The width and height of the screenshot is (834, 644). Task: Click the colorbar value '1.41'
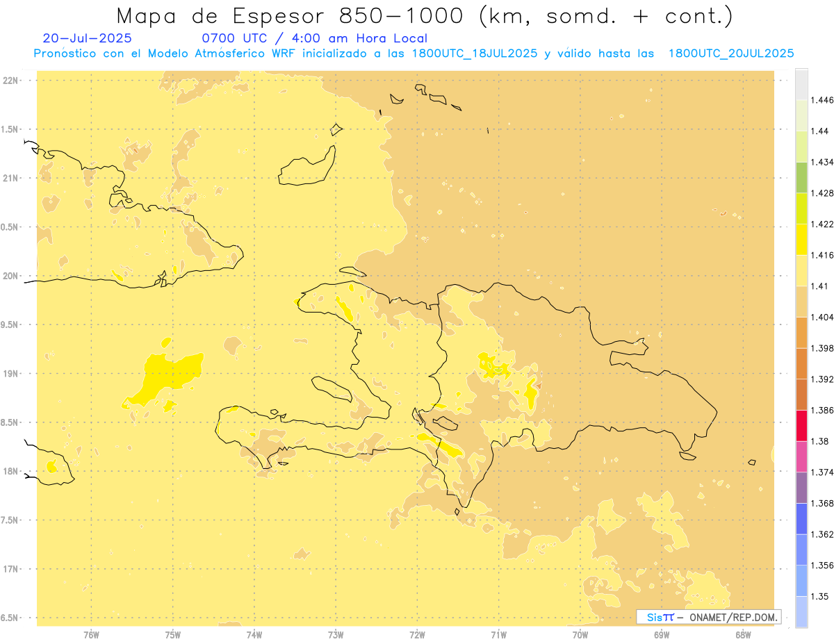coord(820,286)
